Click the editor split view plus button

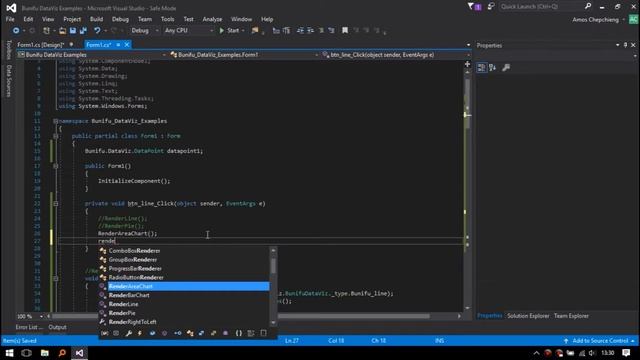pos(467,64)
